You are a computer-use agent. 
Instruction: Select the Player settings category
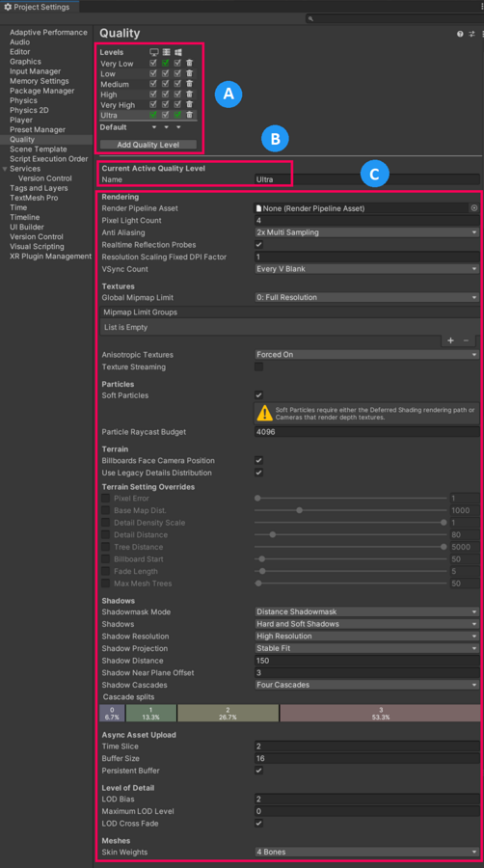click(x=21, y=121)
